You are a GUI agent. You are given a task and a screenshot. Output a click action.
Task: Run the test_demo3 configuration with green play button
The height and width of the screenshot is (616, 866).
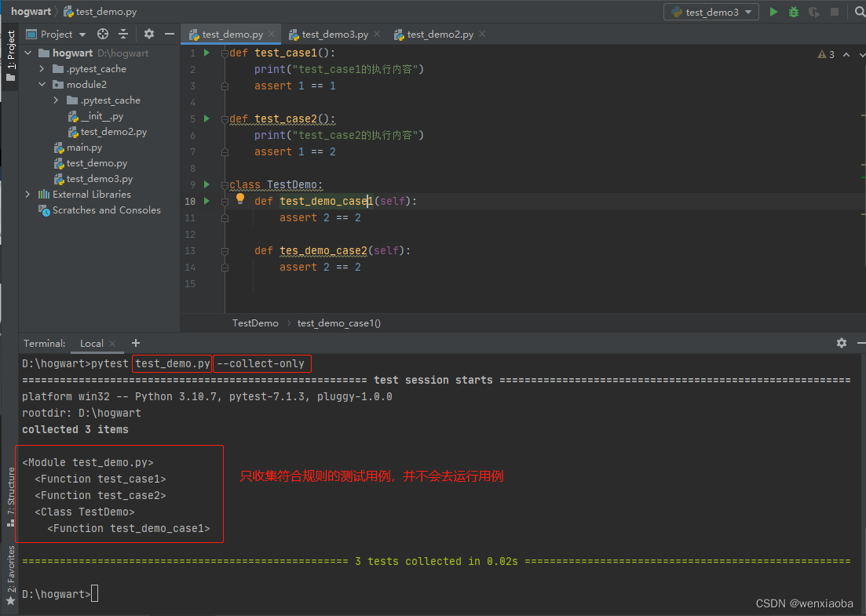[x=773, y=12]
